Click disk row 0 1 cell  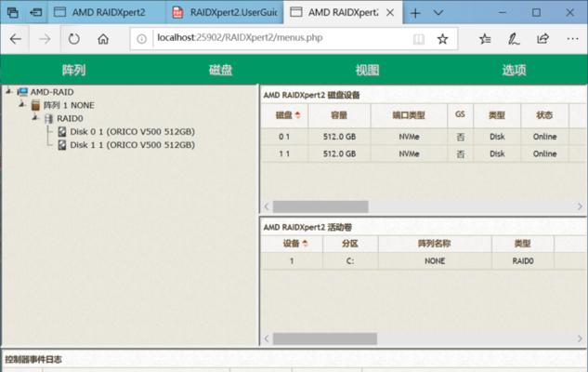[x=284, y=137]
